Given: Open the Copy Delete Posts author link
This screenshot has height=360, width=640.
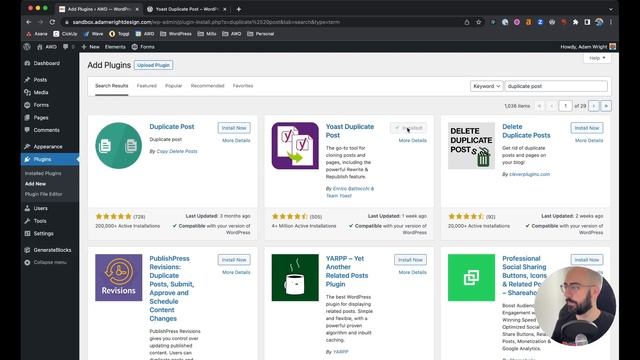Looking at the screenshot, I should click(x=177, y=151).
